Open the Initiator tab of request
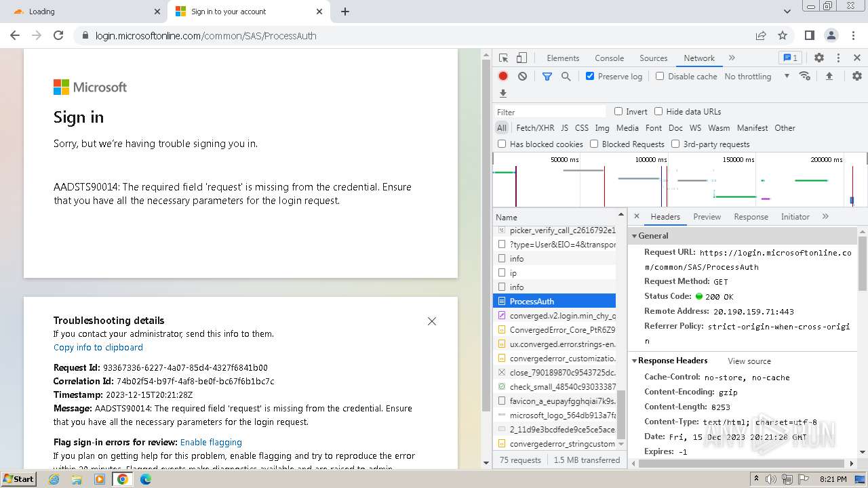Viewport: 868px width, 488px height. [795, 217]
